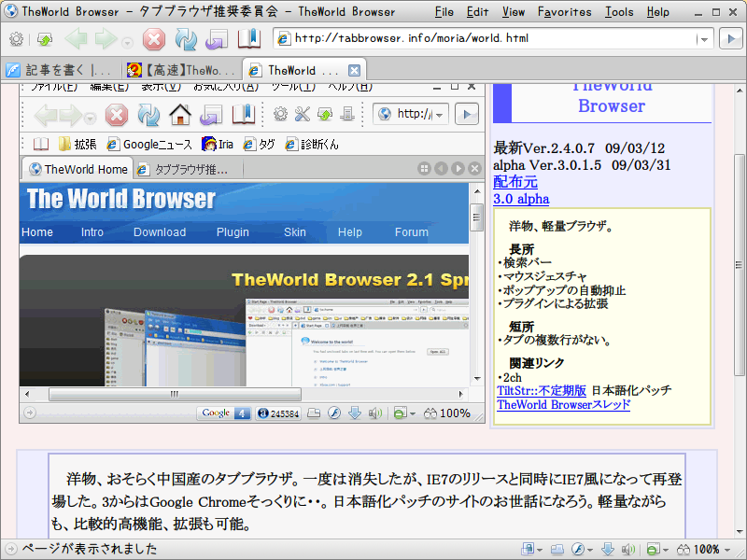Follow the 3.0 alpha link

tap(521, 199)
